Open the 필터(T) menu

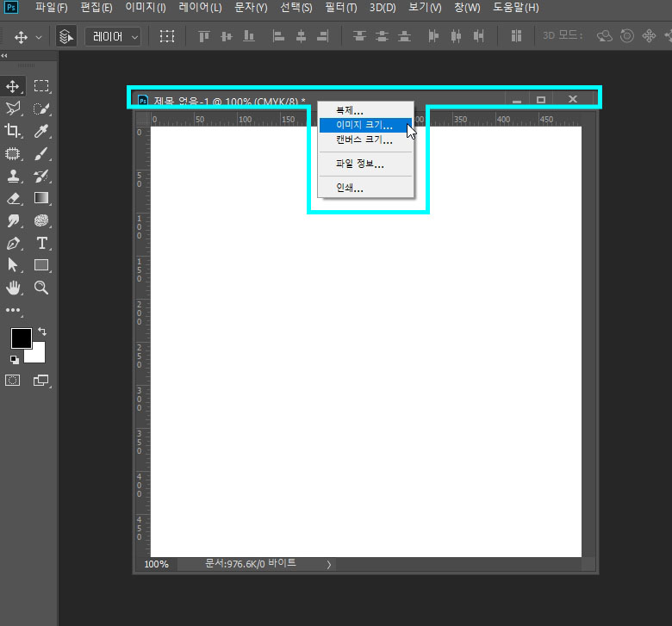(340, 8)
